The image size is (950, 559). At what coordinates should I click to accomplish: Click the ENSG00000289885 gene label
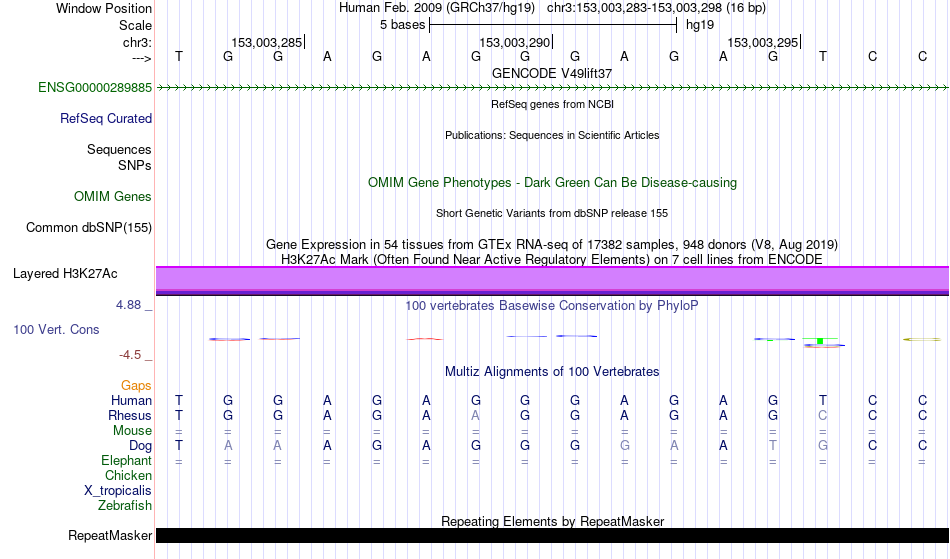[95, 87]
